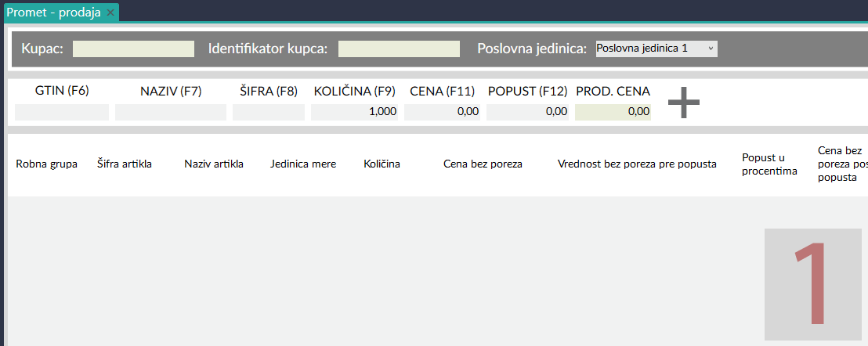
Task: Click the NAZIV (F7) input field
Action: [x=171, y=112]
